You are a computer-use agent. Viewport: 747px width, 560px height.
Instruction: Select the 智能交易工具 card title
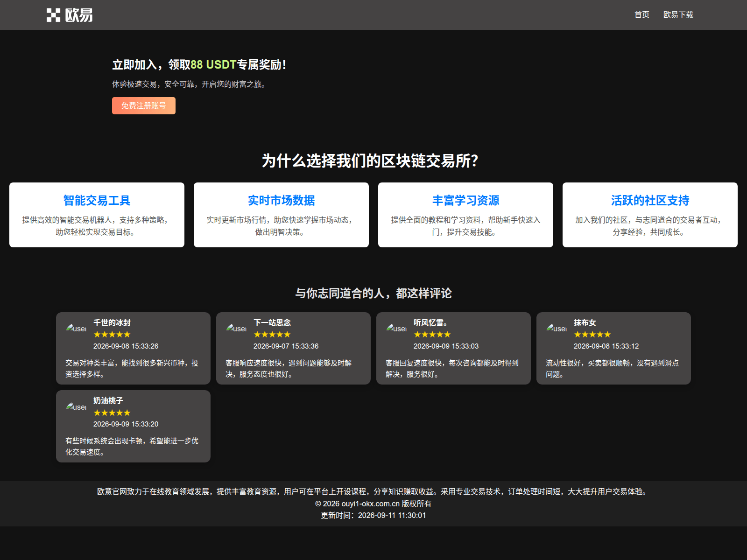[x=97, y=200]
